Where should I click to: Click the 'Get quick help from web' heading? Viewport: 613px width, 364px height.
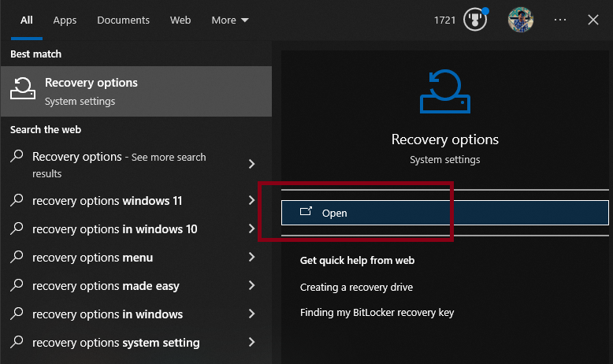tap(357, 260)
